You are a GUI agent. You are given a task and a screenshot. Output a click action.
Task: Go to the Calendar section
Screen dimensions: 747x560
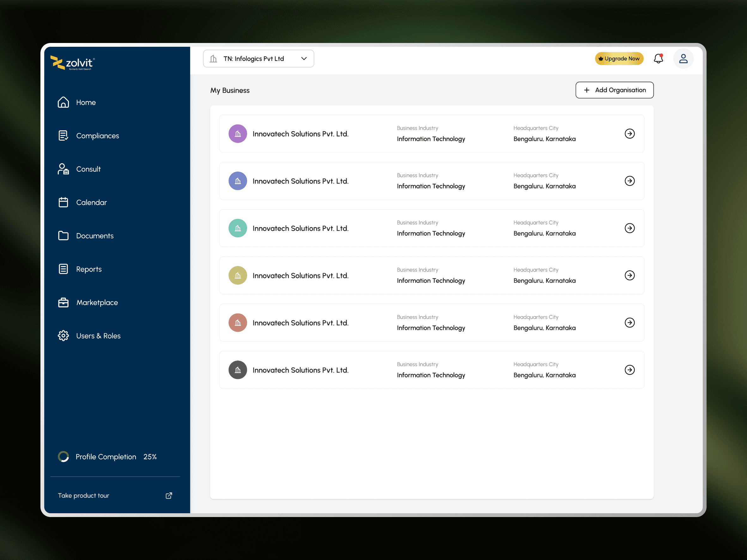click(x=91, y=202)
